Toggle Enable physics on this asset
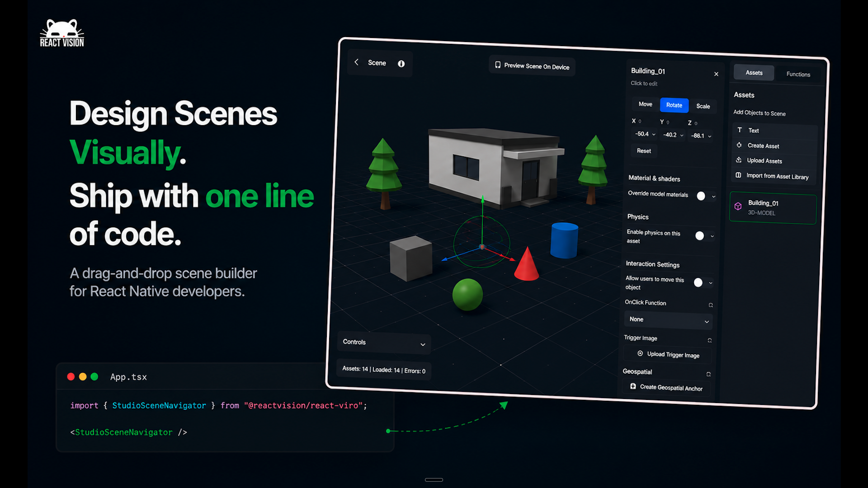 (699, 235)
